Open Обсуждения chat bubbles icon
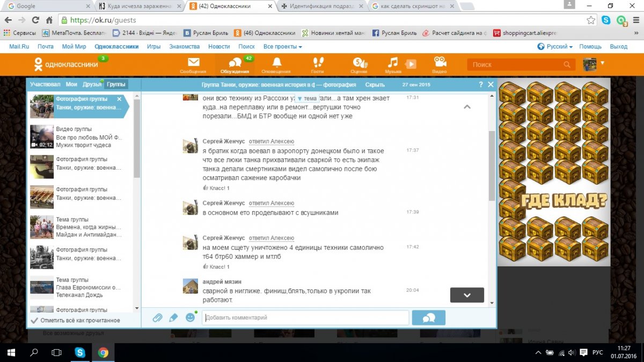 [x=235, y=63]
